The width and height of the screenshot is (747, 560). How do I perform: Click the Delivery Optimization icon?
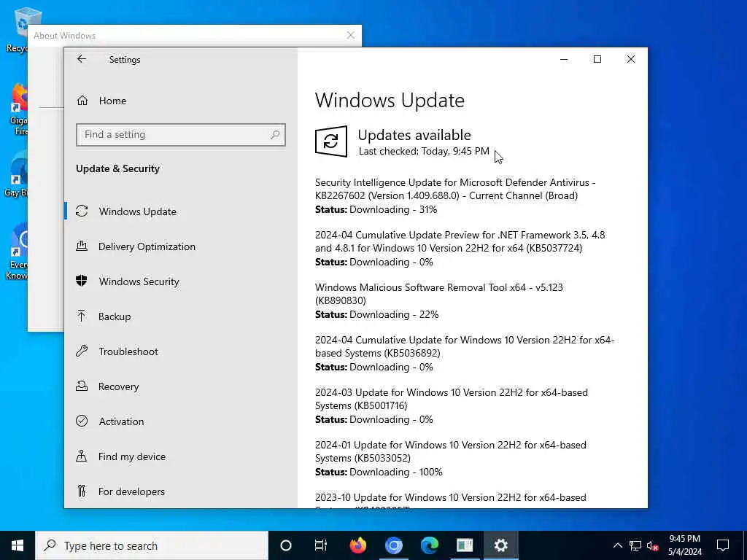click(x=82, y=246)
